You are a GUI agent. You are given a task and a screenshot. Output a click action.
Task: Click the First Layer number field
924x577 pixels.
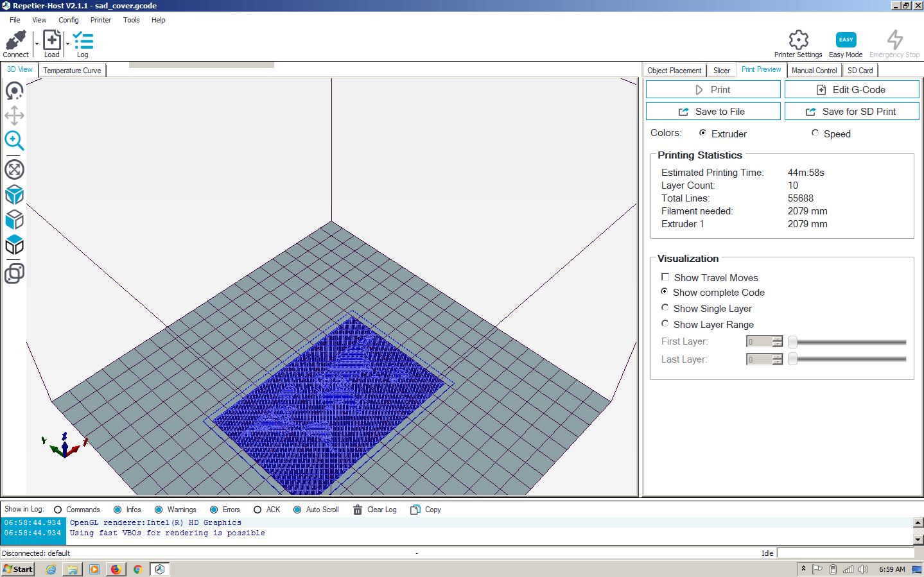[x=759, y=341]
